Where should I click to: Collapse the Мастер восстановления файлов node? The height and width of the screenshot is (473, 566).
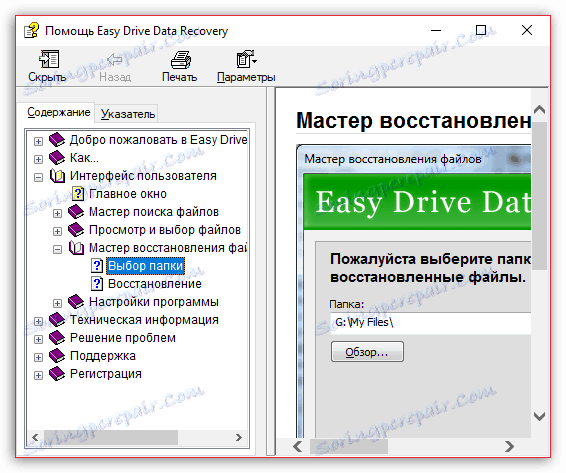pyautogui.click(x=57, y=249)
